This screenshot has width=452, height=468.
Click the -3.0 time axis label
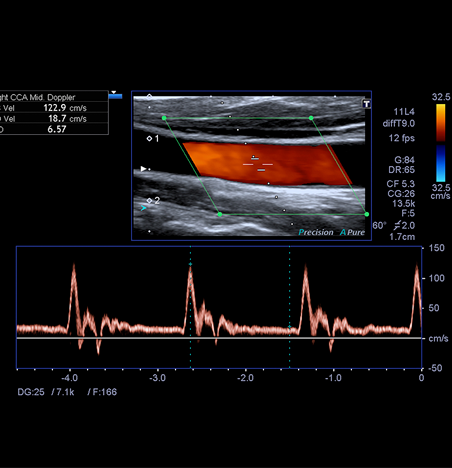(x=157, y=378)
